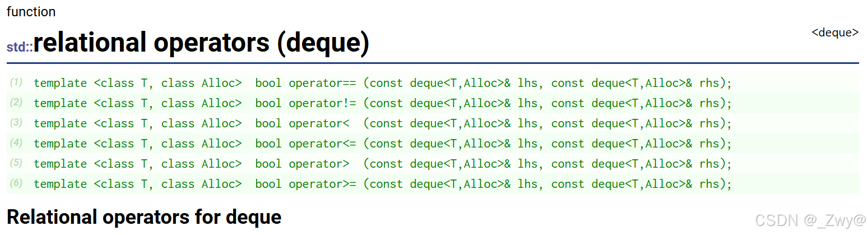Select the (5) overload marker
The height and width of the screenshot is (235, 868).
point(16,163)
